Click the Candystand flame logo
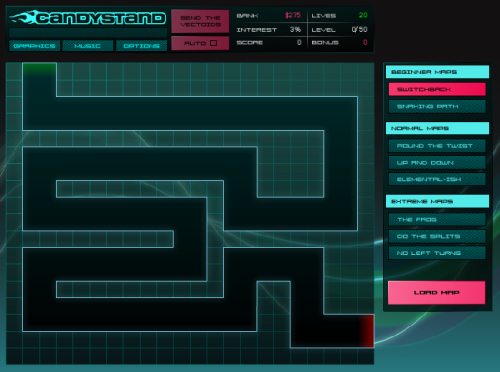This screenshot has height=372, width=500. 88,18
